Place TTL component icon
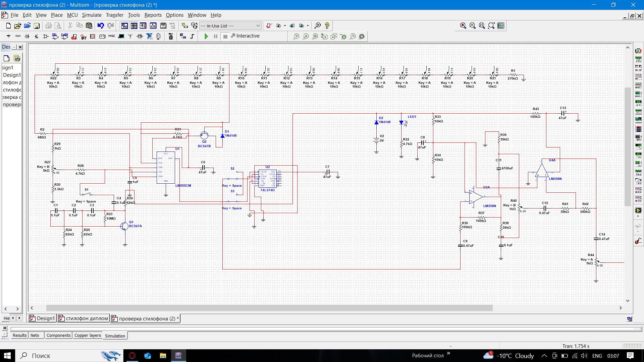644x362 pixels. coord(55,36)
